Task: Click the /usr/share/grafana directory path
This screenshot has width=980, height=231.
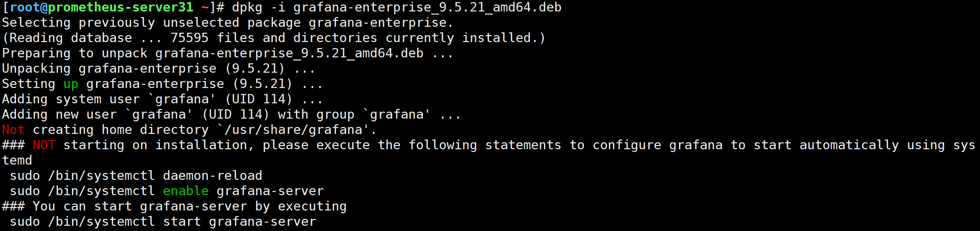Action: point(293,130)
